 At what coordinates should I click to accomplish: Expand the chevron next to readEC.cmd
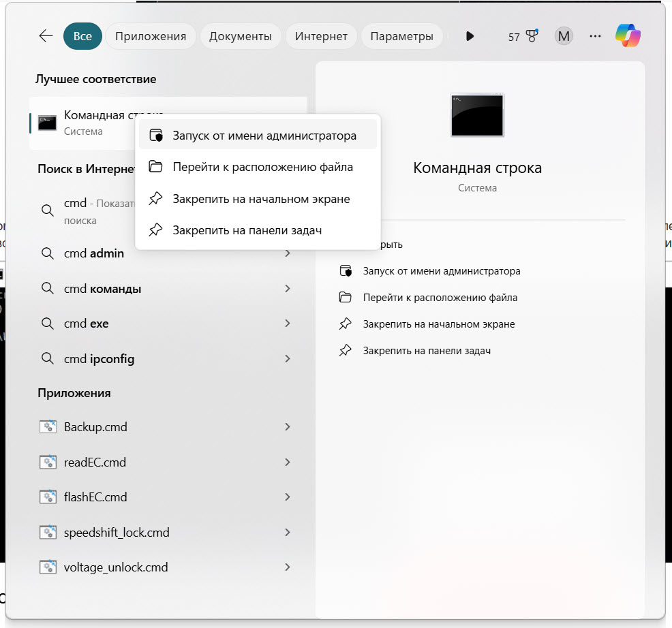click(288, 462)
